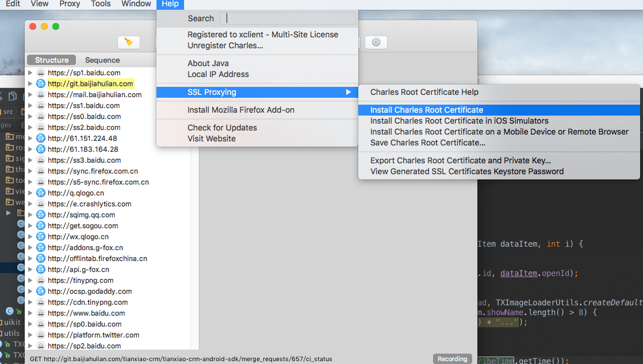Select About Java menu entry
The height and width of the screenshot is (364, 643).
pyautogui.click(x=257, y=63)
